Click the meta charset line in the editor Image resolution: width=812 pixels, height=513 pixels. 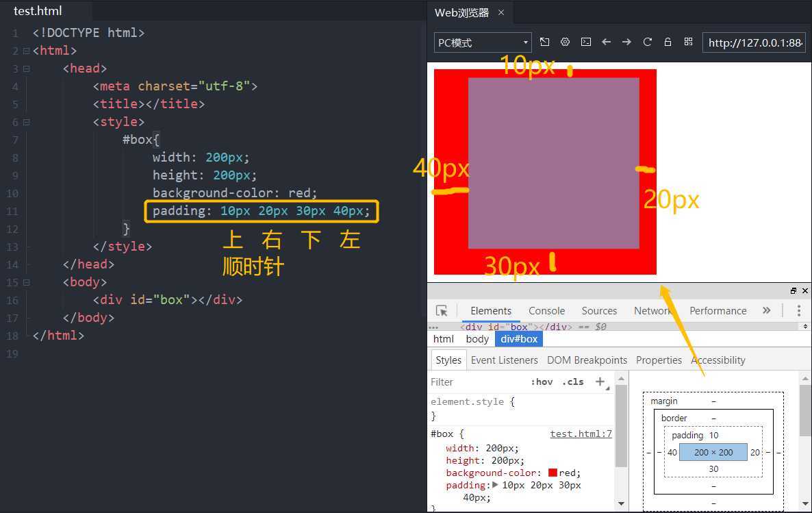tap(175, 86)
